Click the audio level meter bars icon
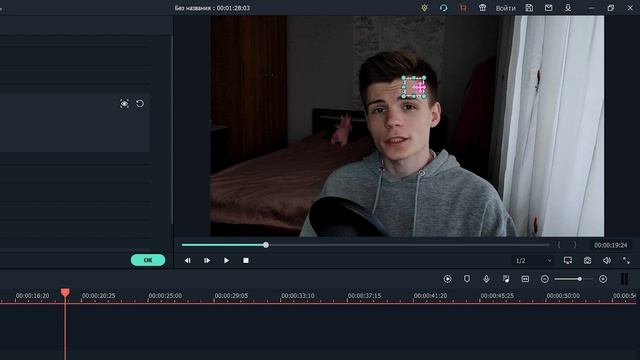This screenshot has height=360, width=640. coord(624,279)
